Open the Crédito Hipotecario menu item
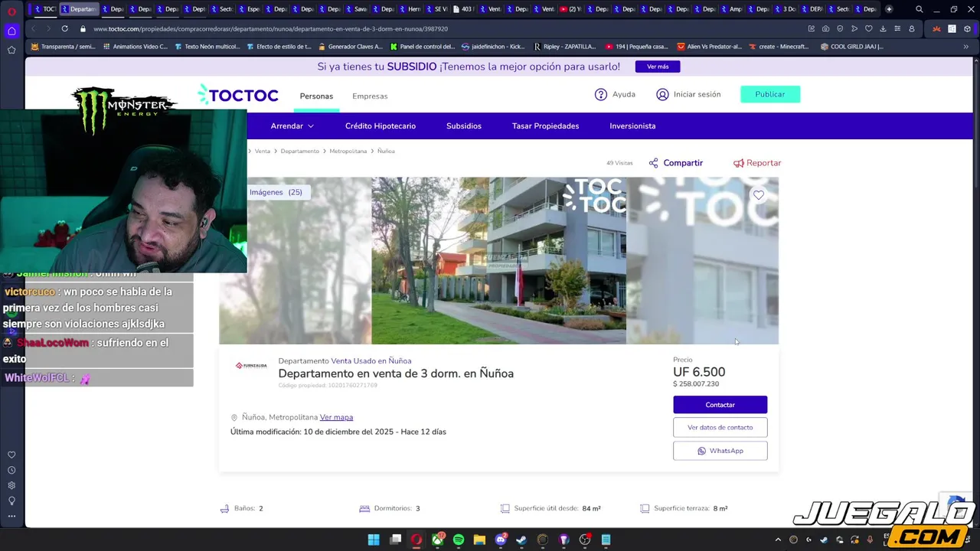The height and width of the screenshot is (551, 980). click(x=381, y=126)
